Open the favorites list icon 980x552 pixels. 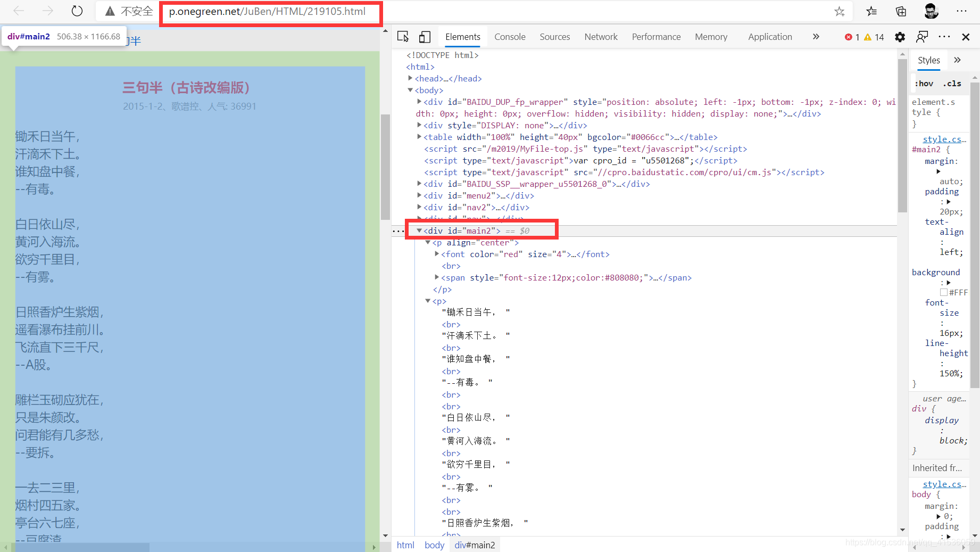point(871,11)
